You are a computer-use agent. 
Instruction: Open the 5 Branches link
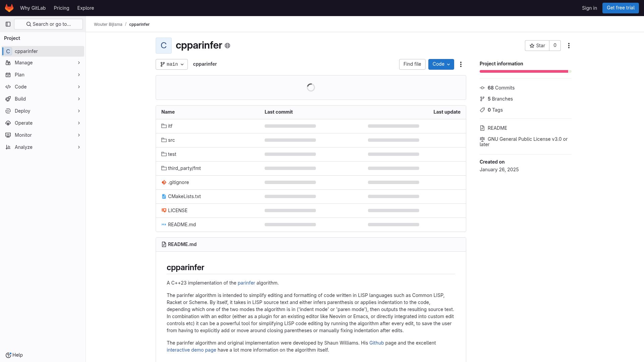pyautogui.click(x=500, y=99)
